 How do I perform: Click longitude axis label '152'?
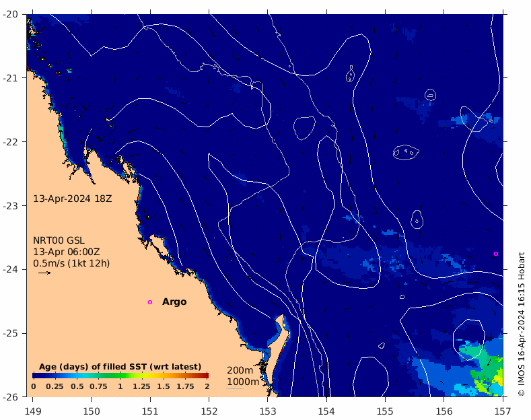209,411
